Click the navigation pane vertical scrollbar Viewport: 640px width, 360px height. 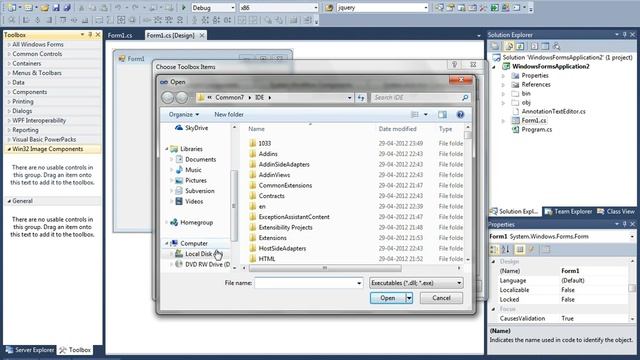(234, 206)
